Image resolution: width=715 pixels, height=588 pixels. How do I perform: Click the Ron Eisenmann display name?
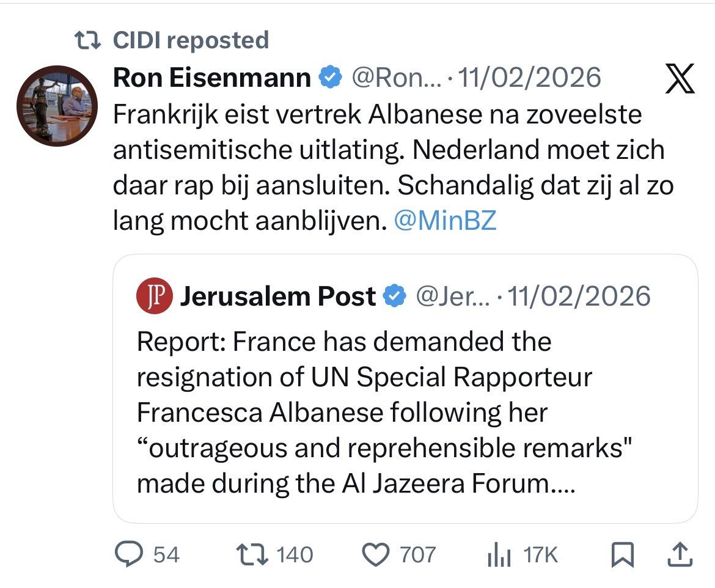(212, 78)
